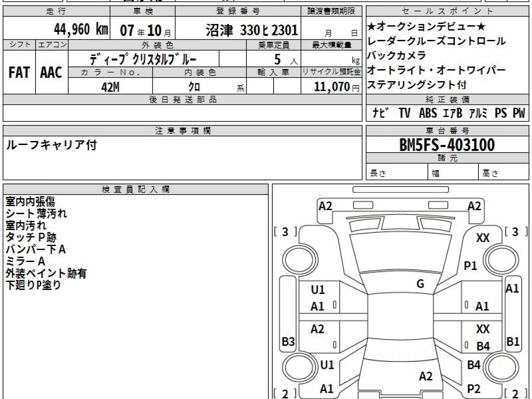Click the エアコン header cell
The image size is (532, 399).
coord(51,45)
